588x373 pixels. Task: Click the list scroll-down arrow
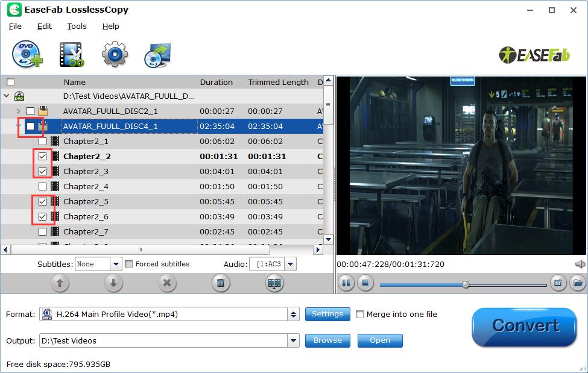[329, 239]
